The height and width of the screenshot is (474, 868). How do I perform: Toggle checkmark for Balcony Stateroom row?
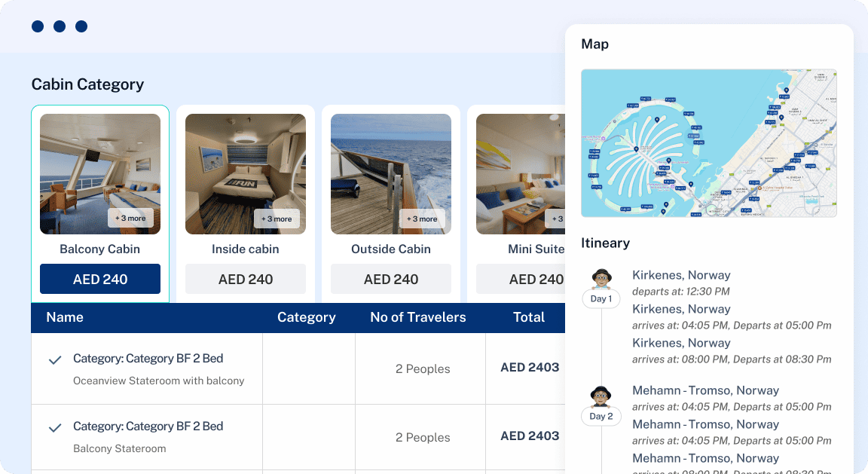[55, 428]
